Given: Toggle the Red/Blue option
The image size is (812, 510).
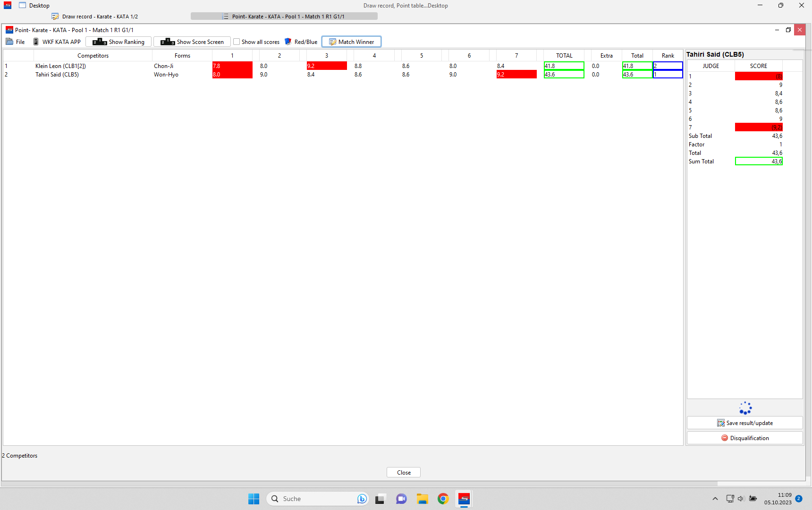Looking at the screenshot, I should (301, 42).
